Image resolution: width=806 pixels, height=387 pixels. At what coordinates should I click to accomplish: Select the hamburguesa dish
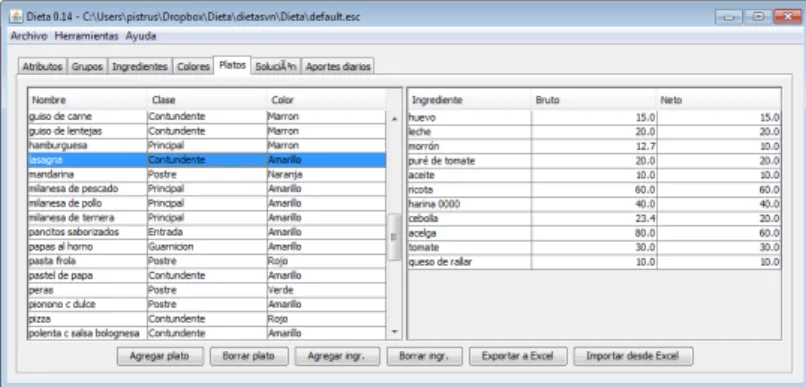(207, 145)
